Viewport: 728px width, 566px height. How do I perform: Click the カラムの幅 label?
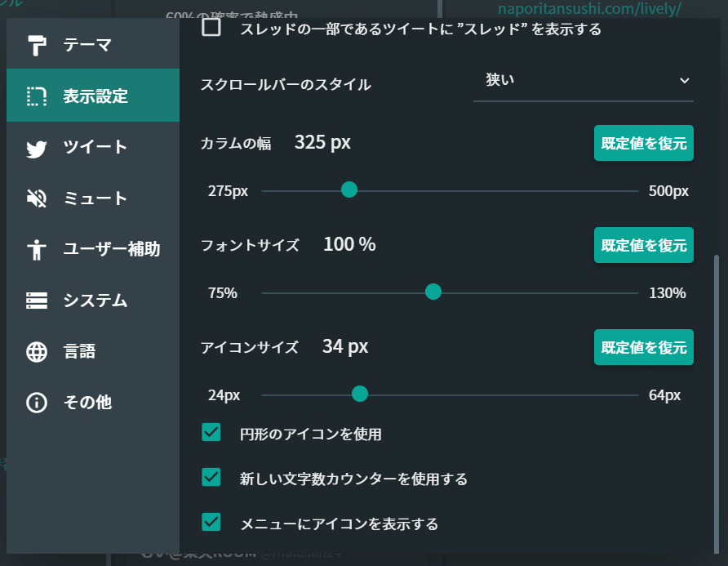pyautogui.click(x=236, y=143)
